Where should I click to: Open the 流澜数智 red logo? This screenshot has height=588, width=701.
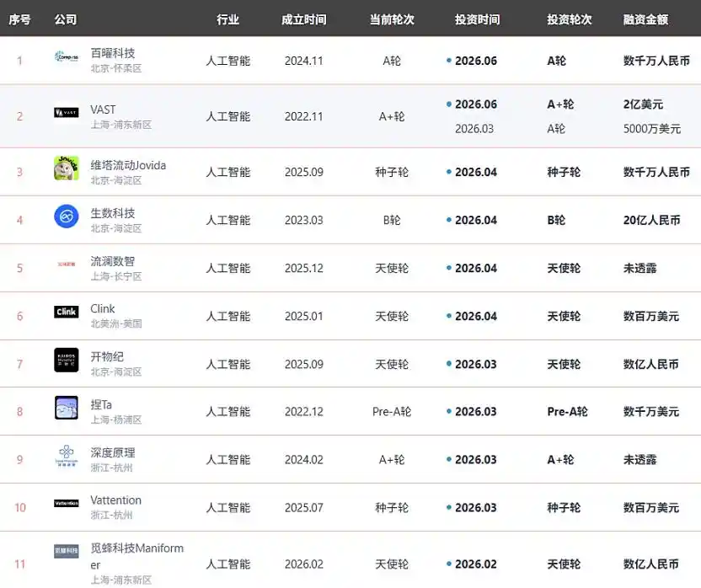point(67,265)
